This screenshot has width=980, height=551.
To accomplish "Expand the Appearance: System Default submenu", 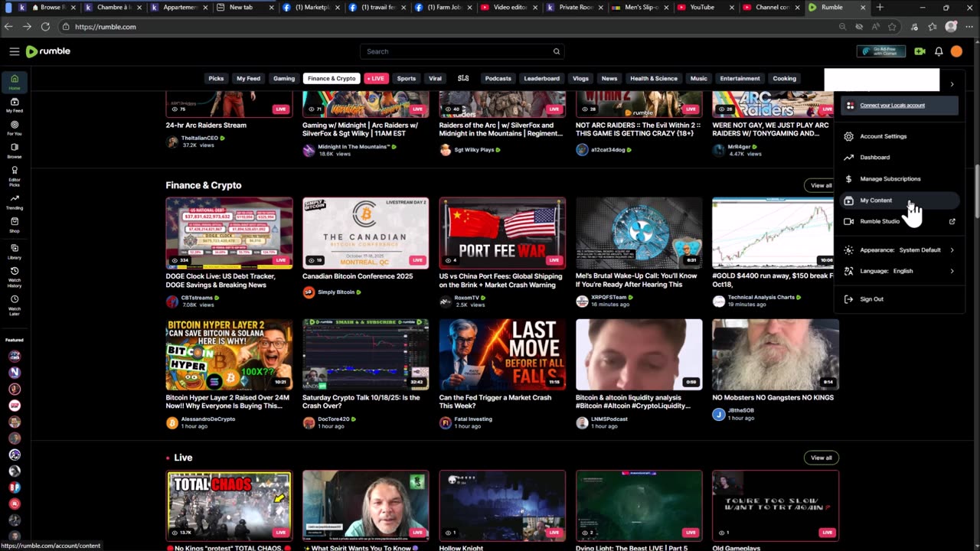I will 900,249.
